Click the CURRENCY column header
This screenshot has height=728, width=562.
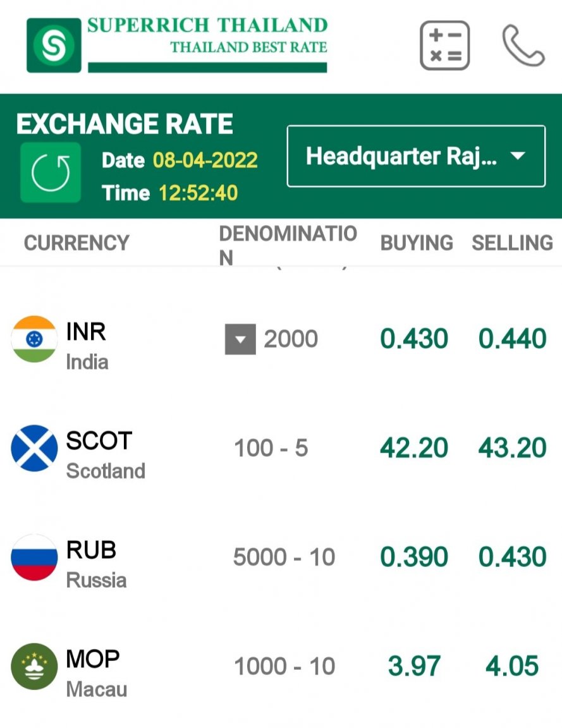click(76, 243)
